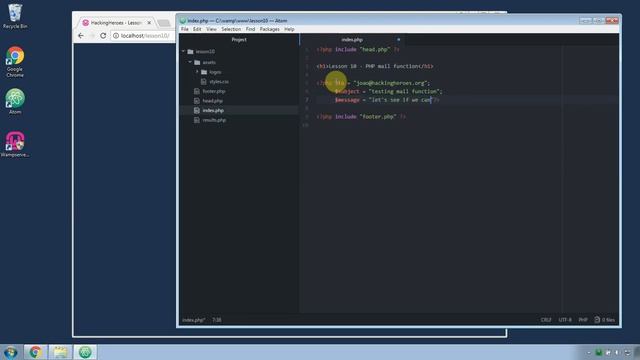Click the file icon beside head.php
The width and height of the screenshot is (640, 360).
(197, 101)
